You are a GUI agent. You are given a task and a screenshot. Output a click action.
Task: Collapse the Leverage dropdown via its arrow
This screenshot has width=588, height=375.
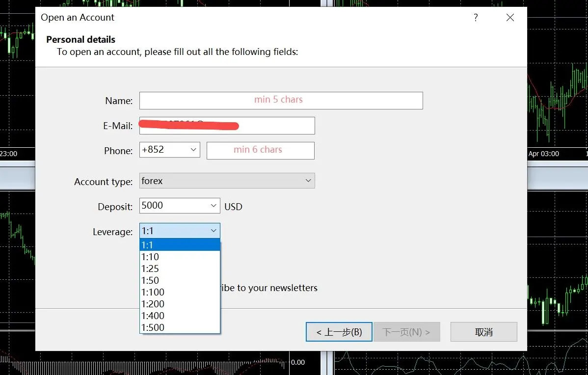coord(214,231)
